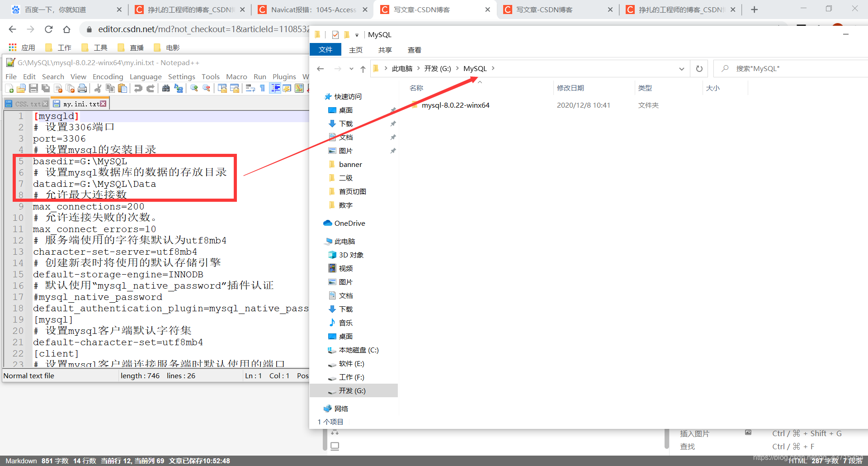The height and width of the screenshot is (466, 868).
Task: Click the Up one level arrow in Explorer
Action: (363, 69)
